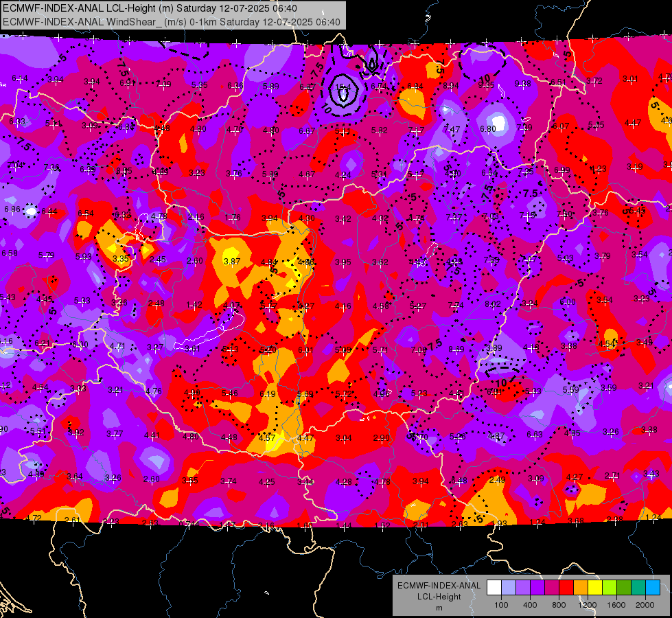
Task: Click the legend tick label 1600
Action: point(616,605)
